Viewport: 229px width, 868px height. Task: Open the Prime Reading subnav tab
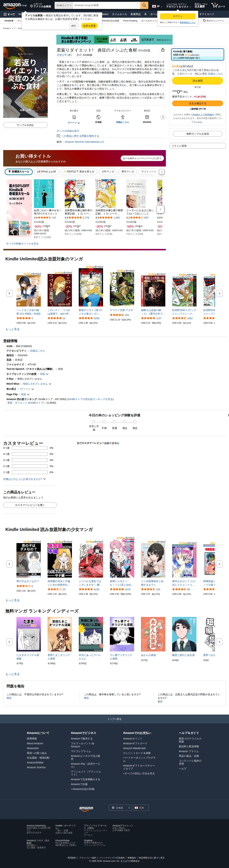coord(130,21)
